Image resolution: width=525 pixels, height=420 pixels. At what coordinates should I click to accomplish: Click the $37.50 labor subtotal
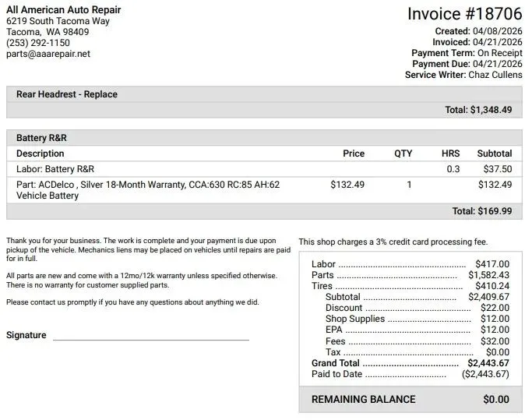point(498,169)
